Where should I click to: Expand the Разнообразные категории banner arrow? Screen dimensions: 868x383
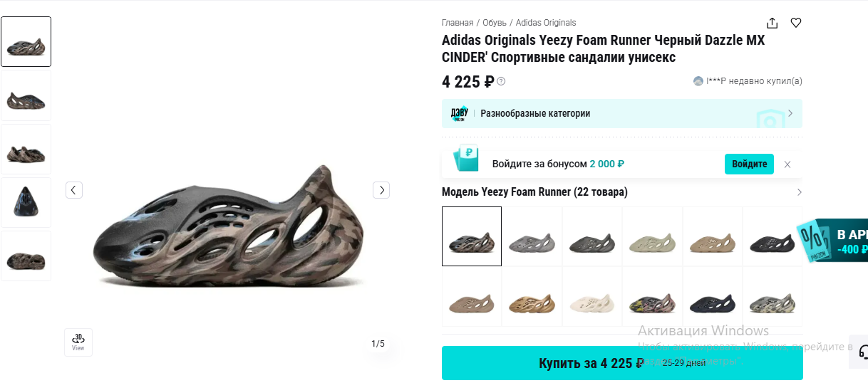pyautogui.click(x=790, y=114)
